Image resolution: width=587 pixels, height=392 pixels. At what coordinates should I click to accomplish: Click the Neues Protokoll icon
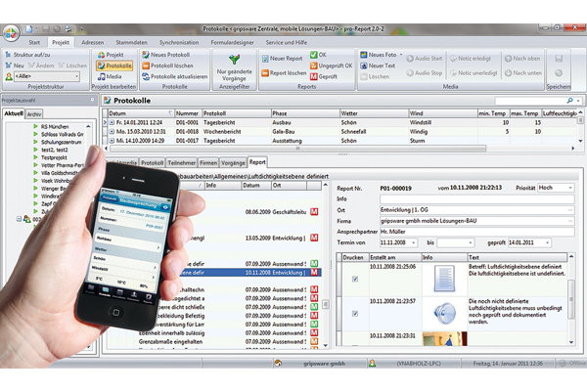(144, 53)
